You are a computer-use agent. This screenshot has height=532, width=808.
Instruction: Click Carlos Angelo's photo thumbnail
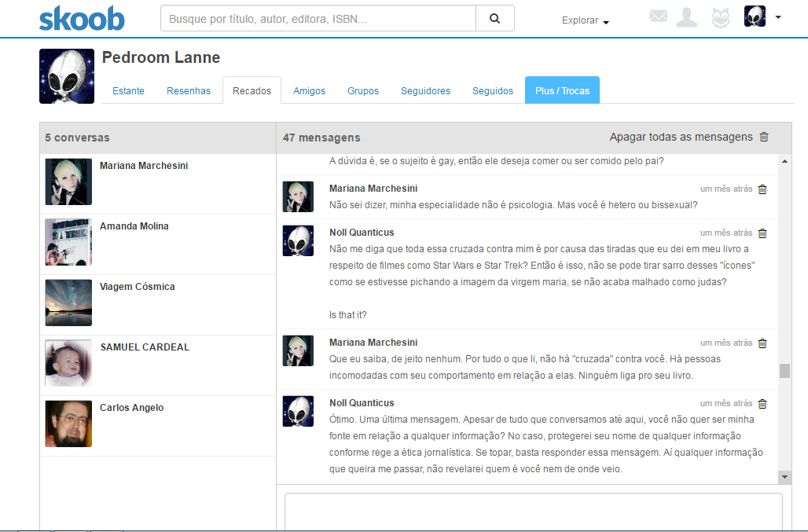(68, 424)
